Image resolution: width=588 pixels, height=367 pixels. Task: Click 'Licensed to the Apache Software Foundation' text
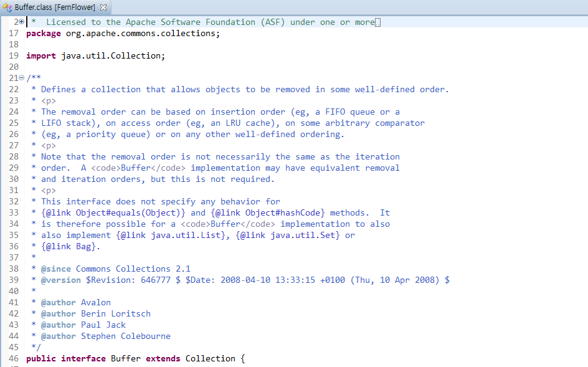pos(151,22)
